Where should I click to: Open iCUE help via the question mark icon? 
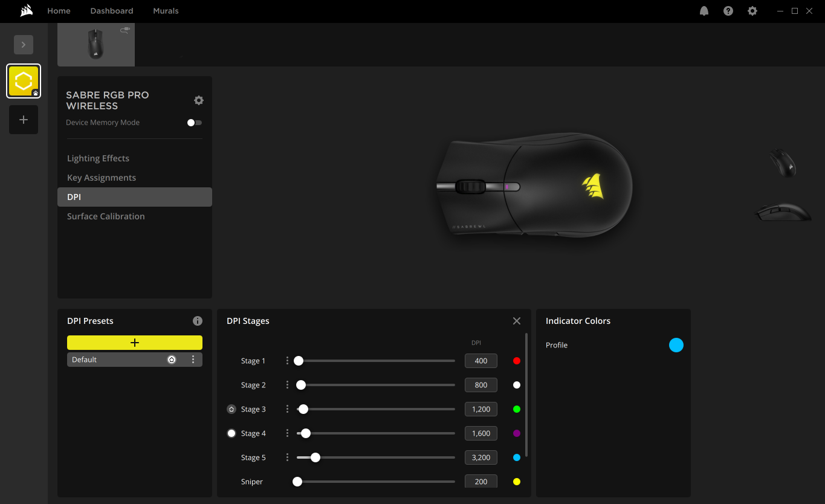pos(728,10)
